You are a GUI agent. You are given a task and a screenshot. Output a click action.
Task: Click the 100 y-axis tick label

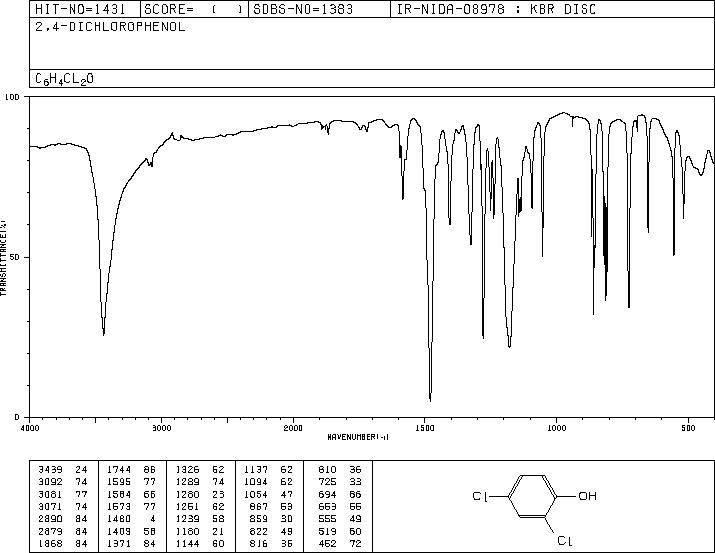pyautogui.click(x=12, y=97)
